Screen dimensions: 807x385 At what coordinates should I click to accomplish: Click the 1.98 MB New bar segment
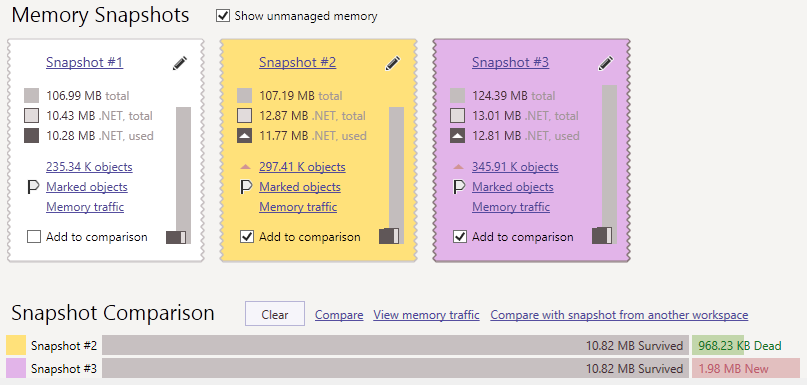click(746, 369)
